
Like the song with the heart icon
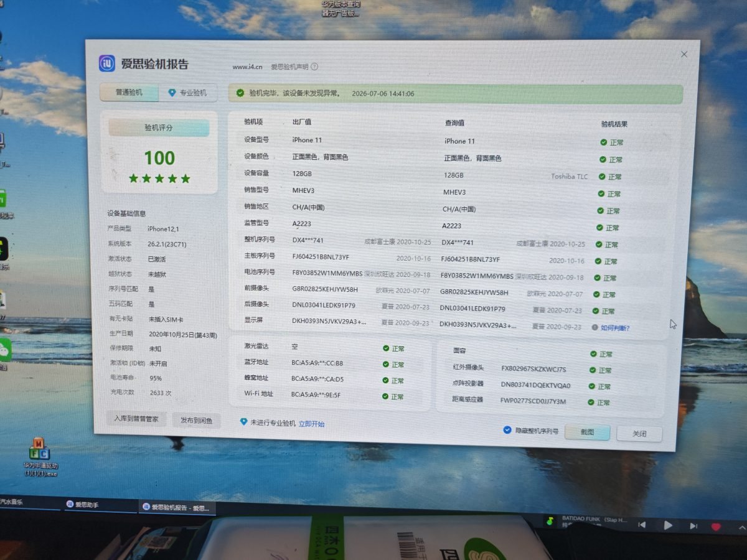716,526
